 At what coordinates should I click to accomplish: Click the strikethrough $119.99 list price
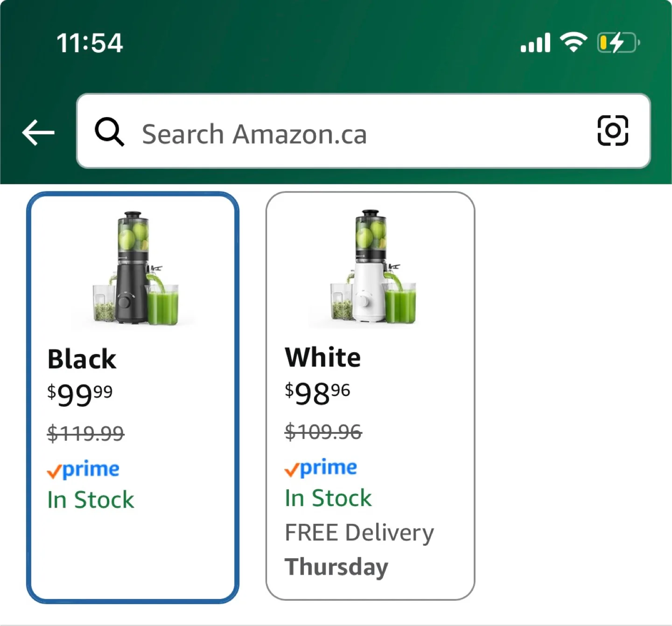click(x=86, y=433)
